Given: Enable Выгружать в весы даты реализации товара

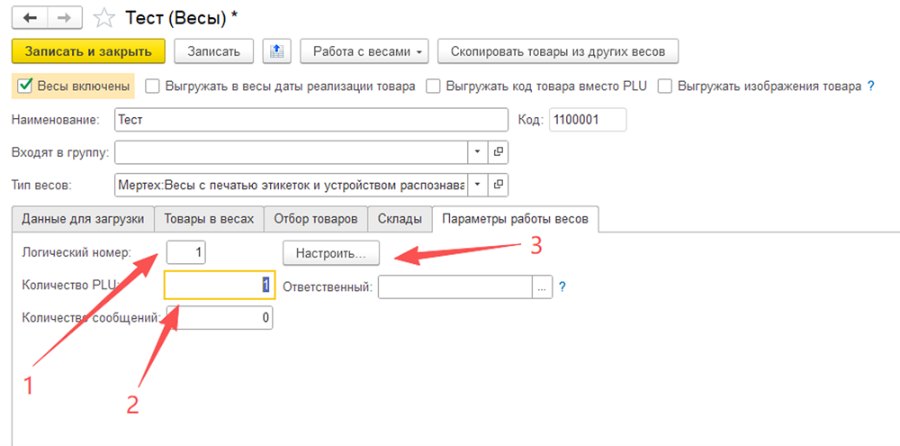Looking at the screenshot, I should pyautogui.click(x=152, y=86).
